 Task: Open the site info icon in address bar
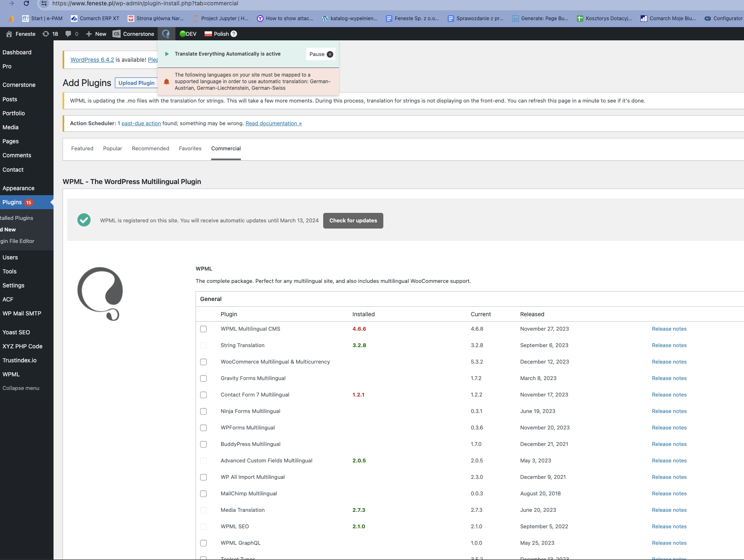(44, 3)
